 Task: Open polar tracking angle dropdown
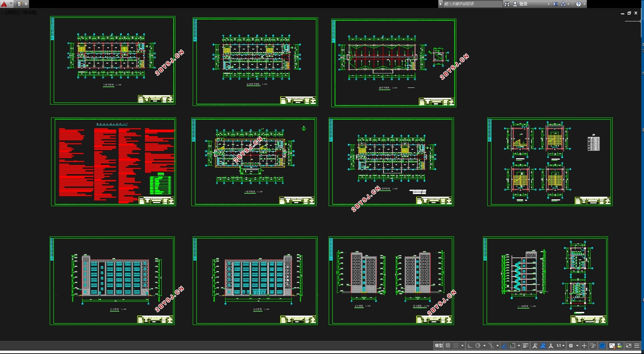[484, 346]
